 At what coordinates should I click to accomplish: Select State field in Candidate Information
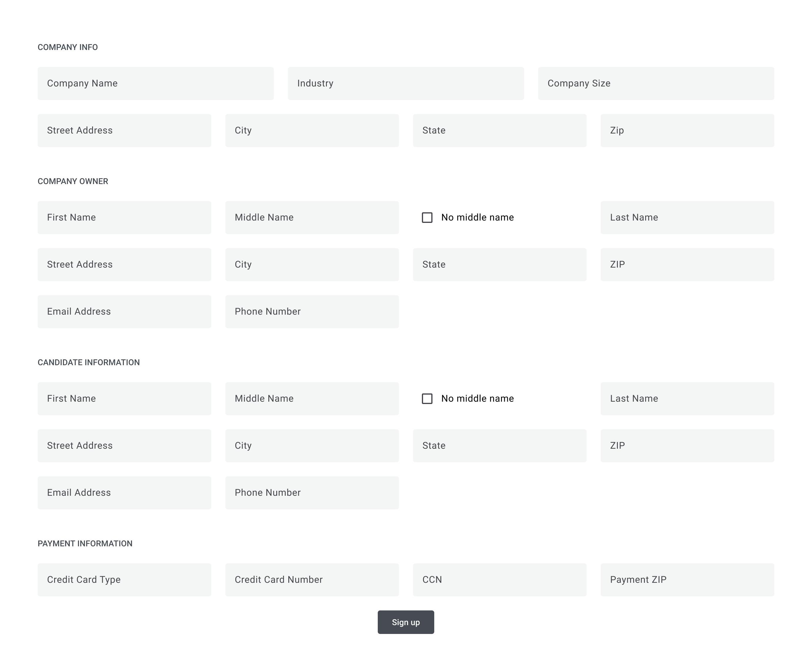click(500, 446)
